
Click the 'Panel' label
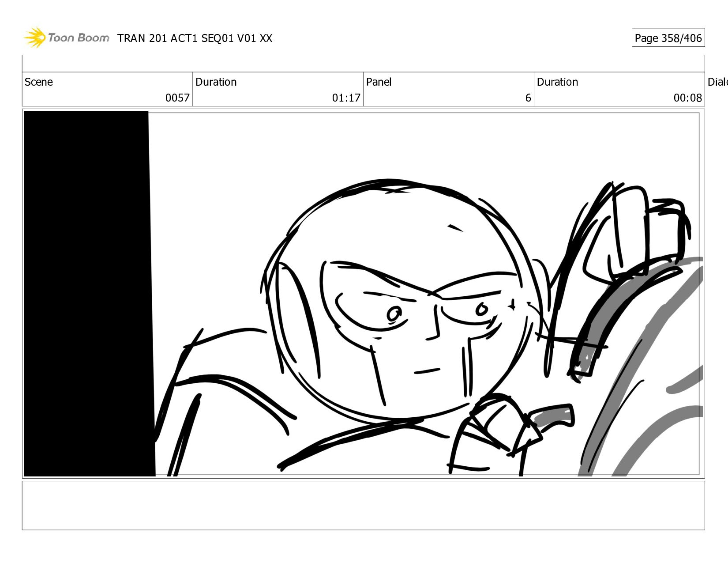(379, 82)
